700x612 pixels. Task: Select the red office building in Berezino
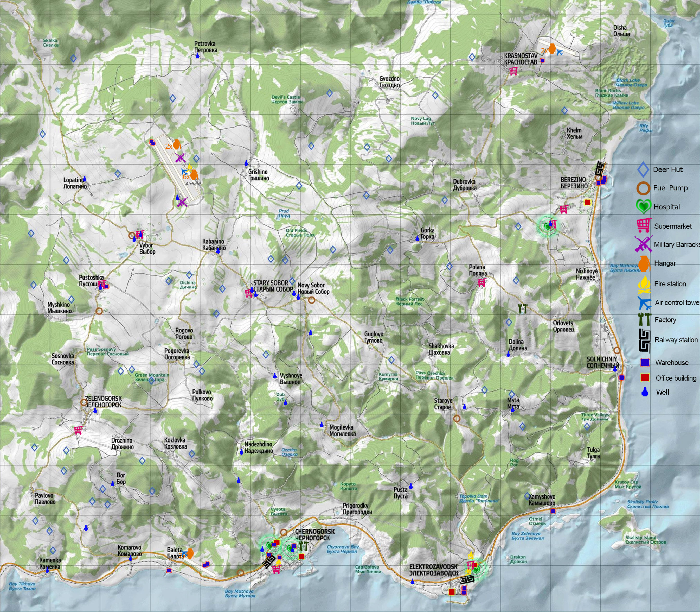pyautogui.click(x=587, y=203)
